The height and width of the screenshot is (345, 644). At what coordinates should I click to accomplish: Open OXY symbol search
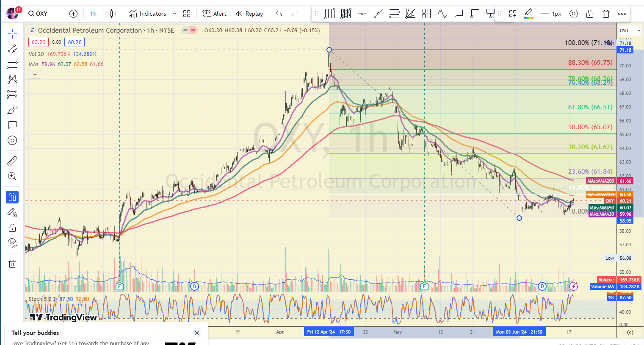pos(38,14)
